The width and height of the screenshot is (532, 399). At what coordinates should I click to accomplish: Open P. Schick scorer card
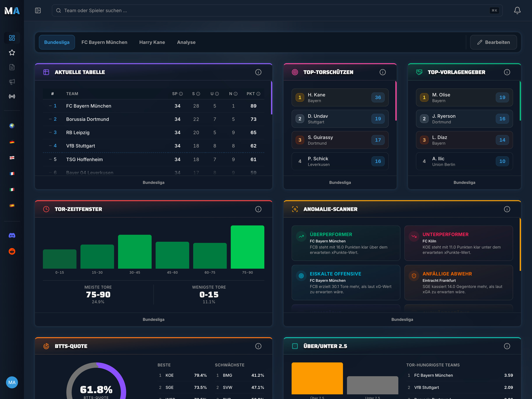click(x=340, y=161)
